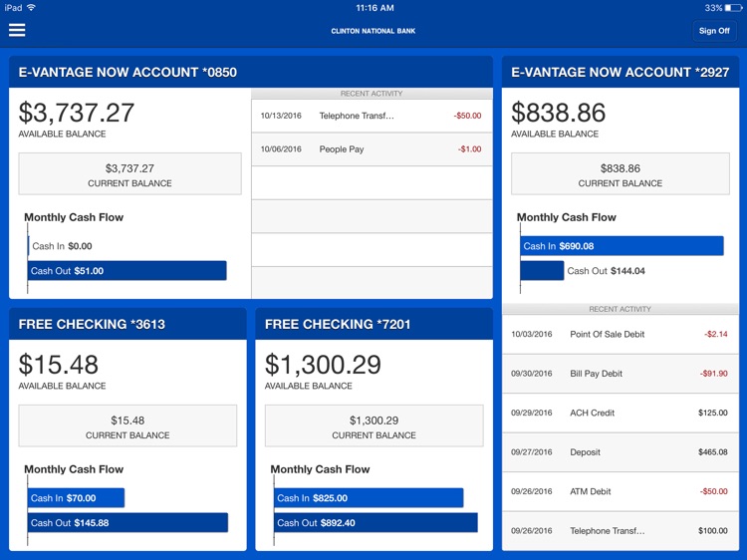
Task: Select the $838.86 available balance
Action: pyautogui.click(x=559, y=113)
